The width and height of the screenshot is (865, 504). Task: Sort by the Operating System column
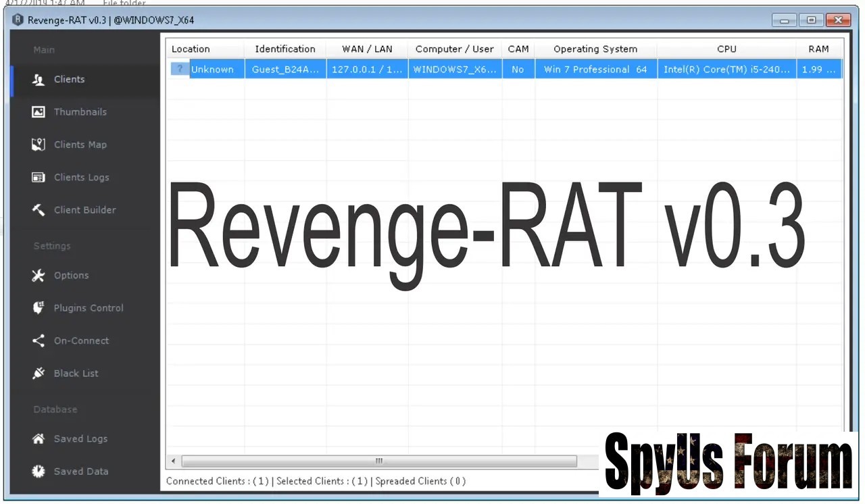point(595,49)
